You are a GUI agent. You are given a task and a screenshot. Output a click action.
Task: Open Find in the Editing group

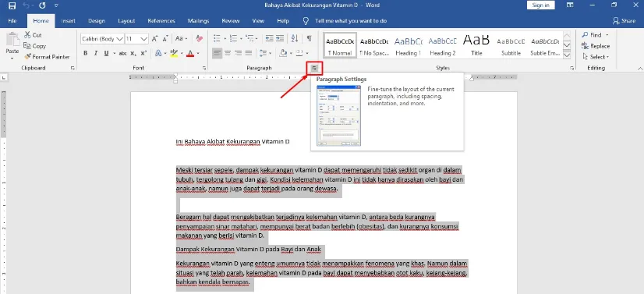click(592, 35)
